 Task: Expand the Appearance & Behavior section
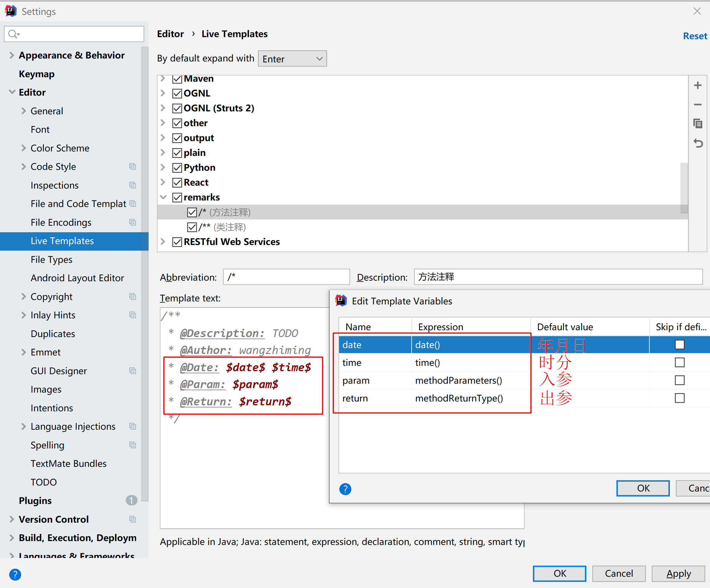coord(12,56)
